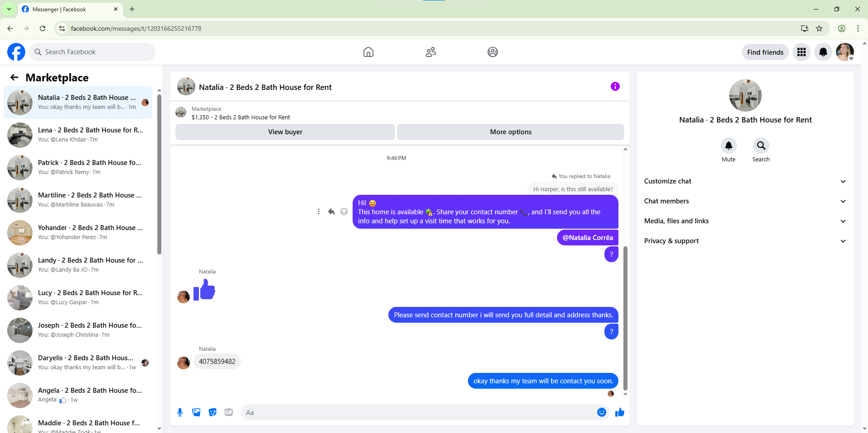Bookmark this page with the star icon
This screenshot has width=868, height=433.
[x=819, y=28]
